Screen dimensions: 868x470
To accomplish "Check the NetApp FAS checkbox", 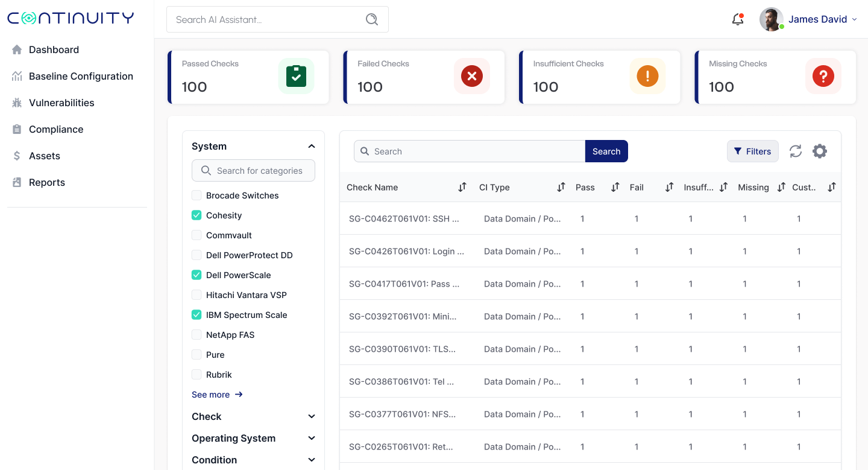I will (x=197, y=335).
